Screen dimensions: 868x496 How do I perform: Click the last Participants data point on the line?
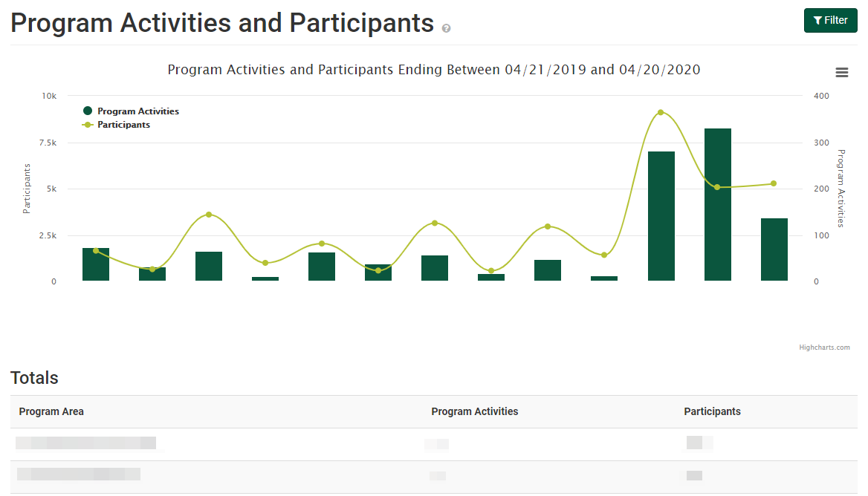pyautogui.click(x=773, y=182)
